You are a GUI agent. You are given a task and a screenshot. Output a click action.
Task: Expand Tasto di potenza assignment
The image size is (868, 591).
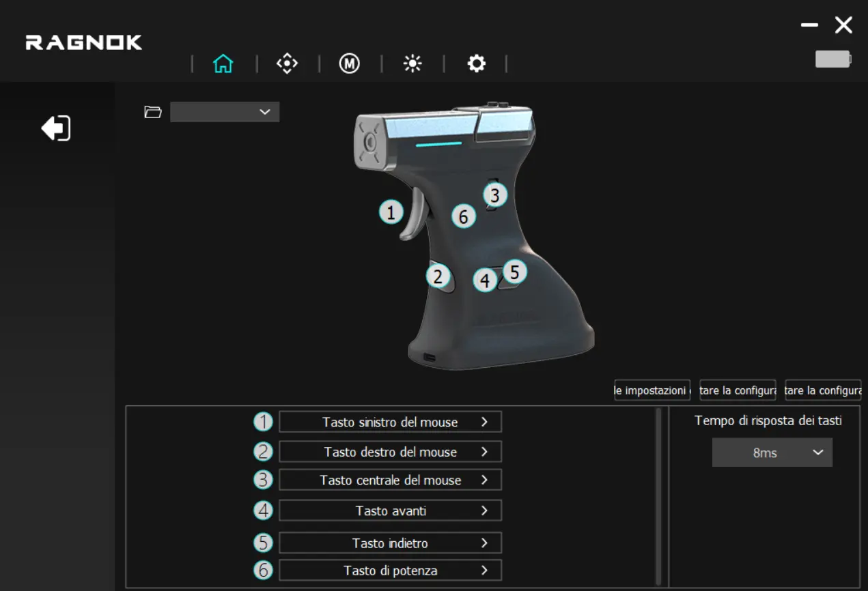[391, 571]
